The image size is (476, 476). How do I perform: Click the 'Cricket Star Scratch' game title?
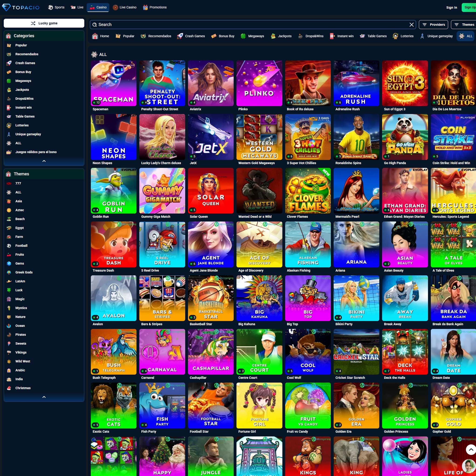pos(350,378)
